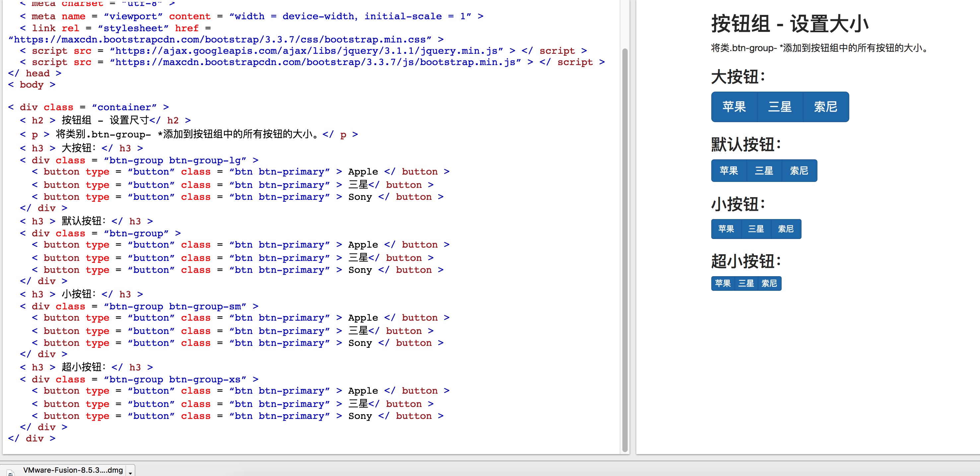Click 索尼 in the large button group

click(826, 107)
